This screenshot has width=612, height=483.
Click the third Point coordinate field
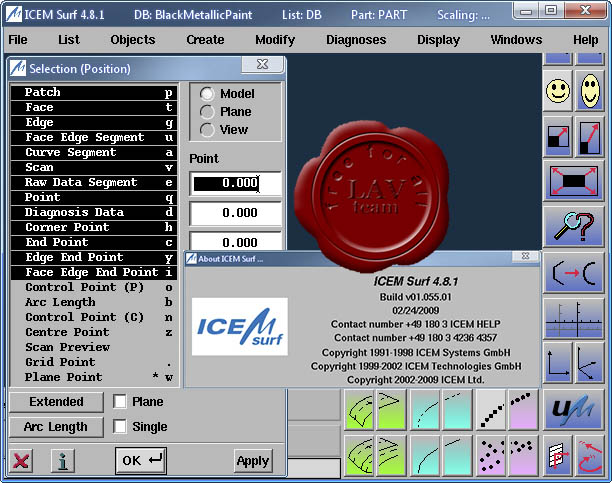pos(236,241)
